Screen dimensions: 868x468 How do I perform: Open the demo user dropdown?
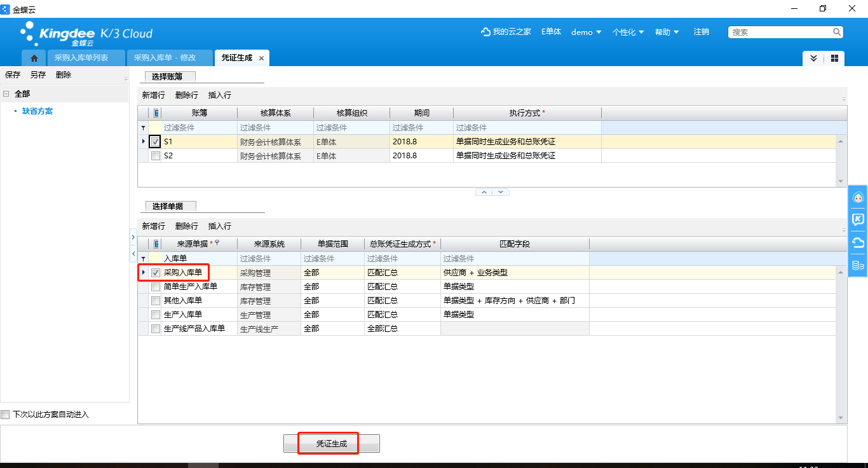point(586,32)
